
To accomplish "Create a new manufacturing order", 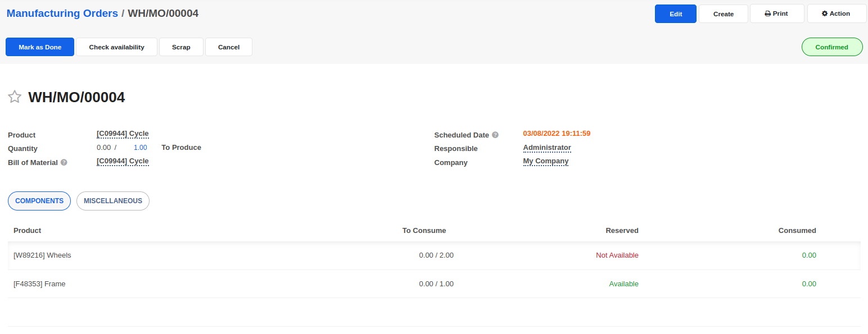I will coord(723,14).
